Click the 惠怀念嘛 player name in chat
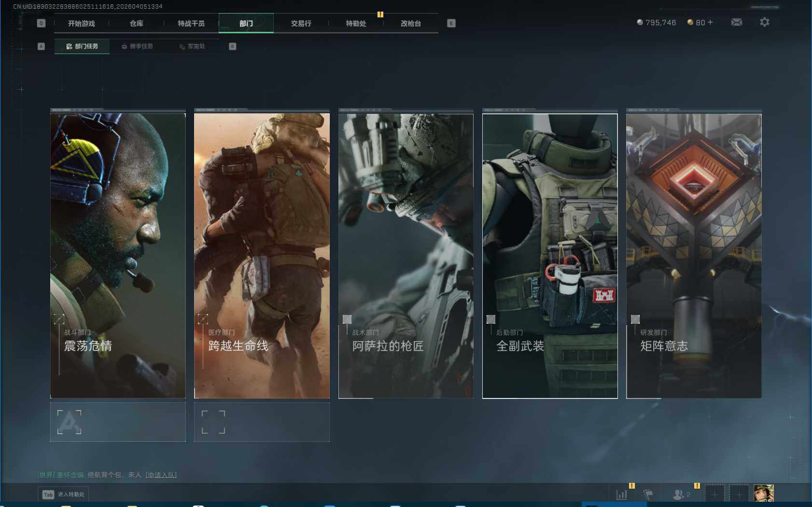812x507 pixels. 71,475
